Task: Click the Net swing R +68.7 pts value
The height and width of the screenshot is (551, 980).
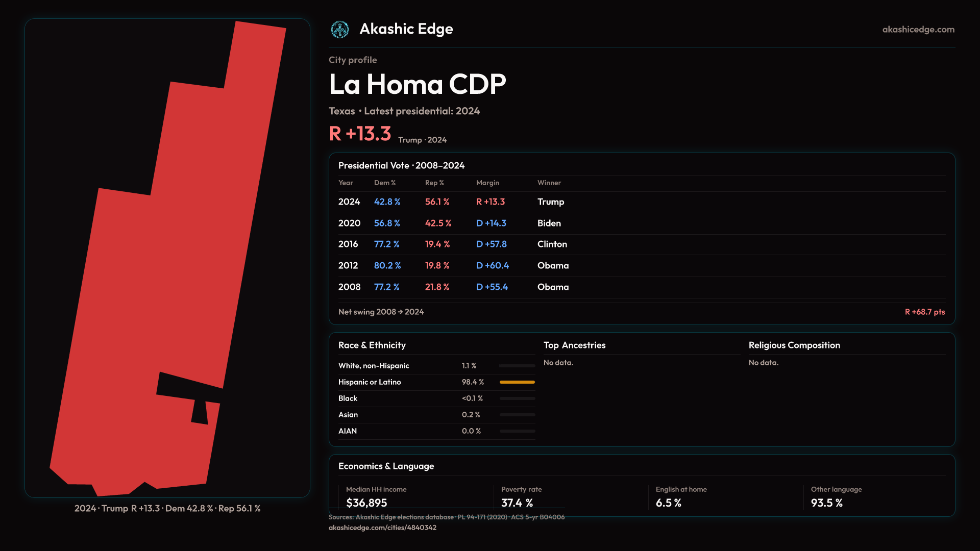Action: point(924,312)
